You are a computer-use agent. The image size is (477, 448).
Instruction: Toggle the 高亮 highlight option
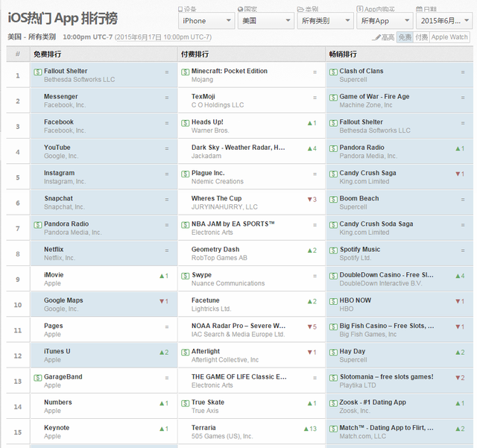tap(383, 37)
